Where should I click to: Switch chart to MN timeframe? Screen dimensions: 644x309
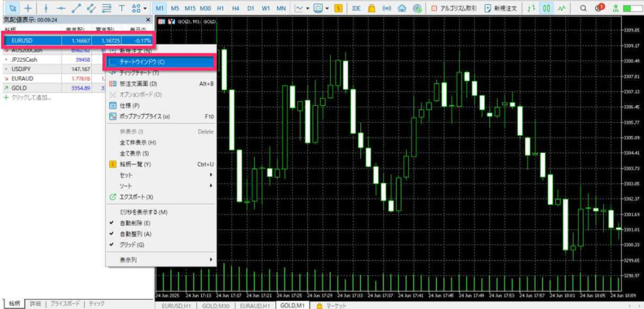[281, 8]
